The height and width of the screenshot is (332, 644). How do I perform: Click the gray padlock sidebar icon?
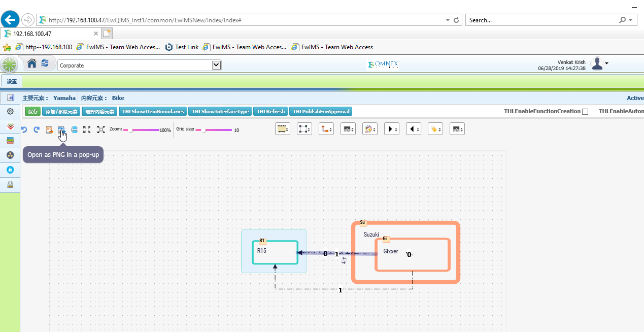click(10, 184)
